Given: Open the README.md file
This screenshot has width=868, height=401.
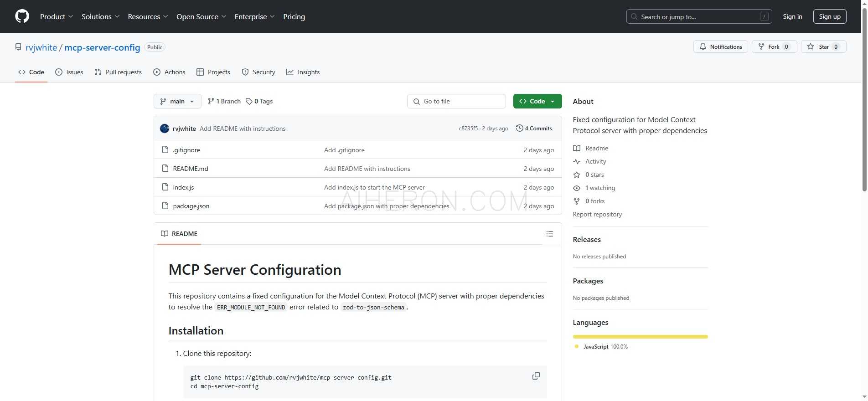Looking at the screenshot, I should [191, 169].
